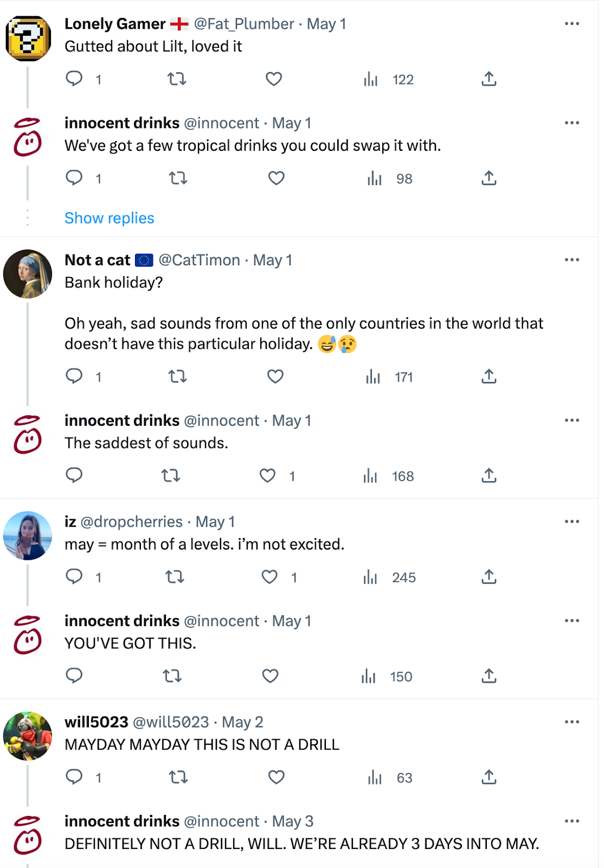Like will5023's MAYDAY tweet
This screenshot has width=604, height=868.
(x=277, y=777)
